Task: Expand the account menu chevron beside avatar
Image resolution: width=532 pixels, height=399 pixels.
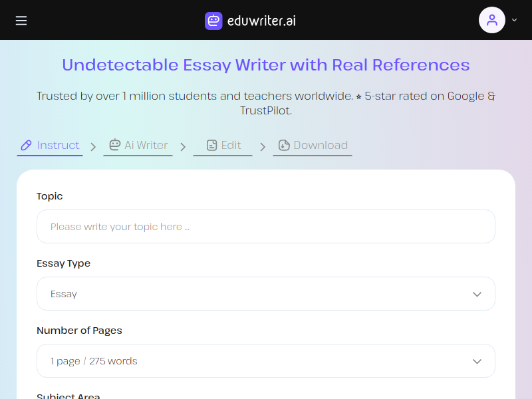Action: pyautogui.click(x=514, y=21)
